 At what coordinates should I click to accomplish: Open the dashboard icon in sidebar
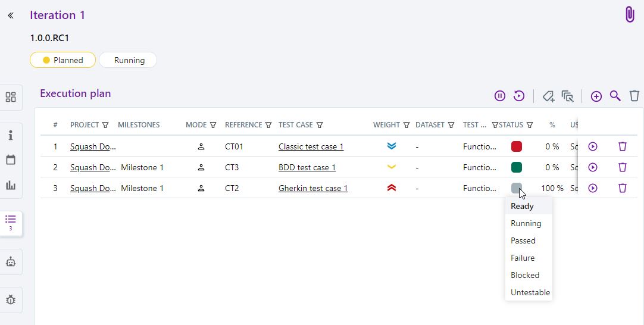(x=11, y=98)
